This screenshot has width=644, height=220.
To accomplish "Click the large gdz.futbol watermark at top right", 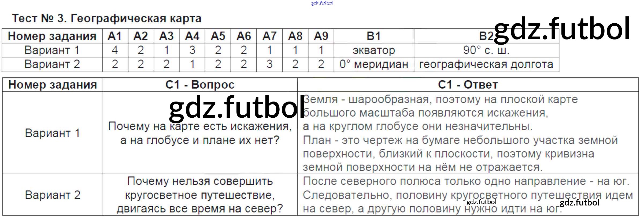I will click(x=562, y=29).
